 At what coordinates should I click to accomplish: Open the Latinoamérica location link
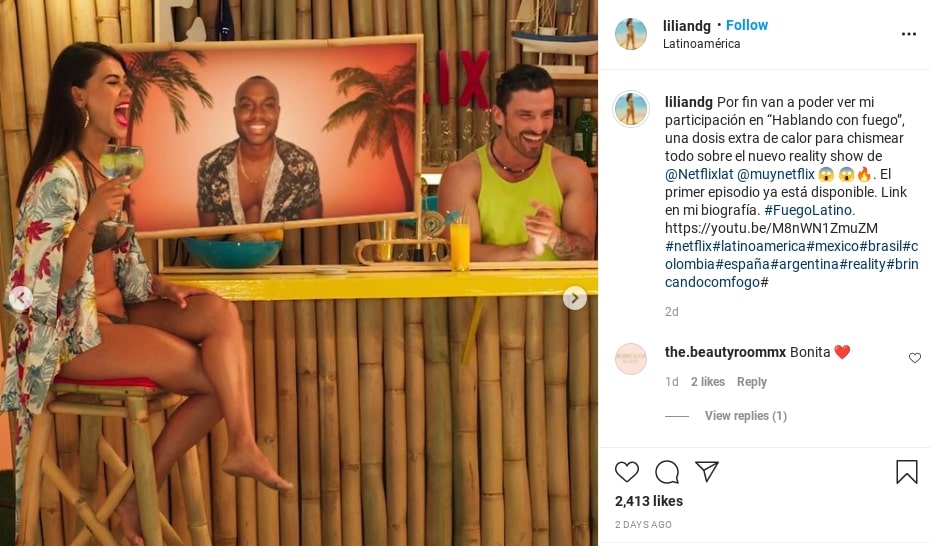701,44
